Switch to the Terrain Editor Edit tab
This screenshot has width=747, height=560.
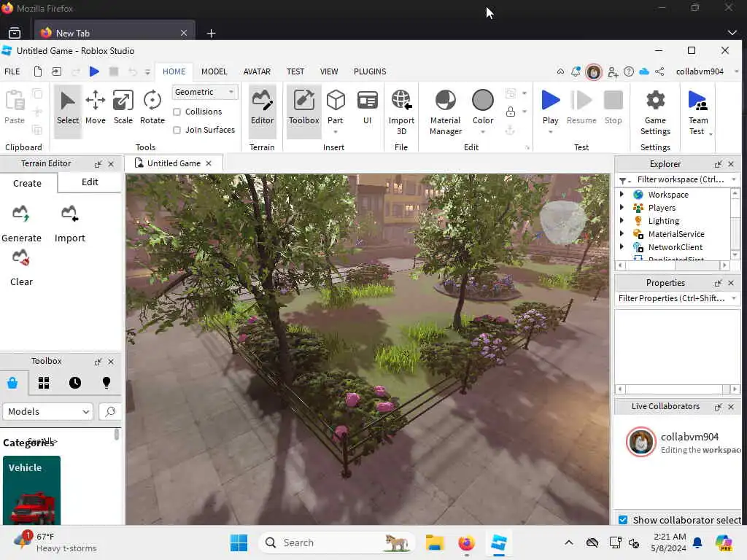90,182
